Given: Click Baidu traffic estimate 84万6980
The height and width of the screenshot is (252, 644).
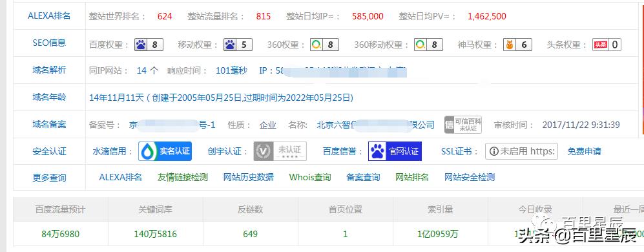Looking at the screenshot, I should tap(60, 235).
